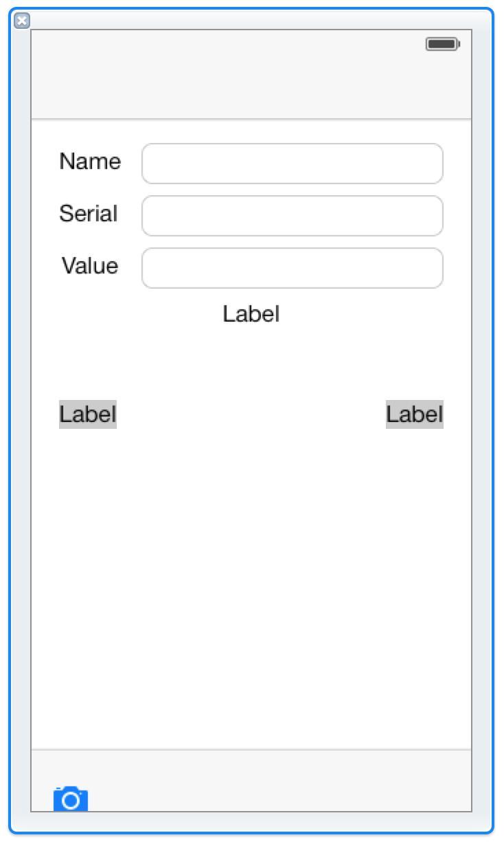Click the gray scene margin beneath the close button
This screenshot has height=844, width=504.
tap(21, 412)
